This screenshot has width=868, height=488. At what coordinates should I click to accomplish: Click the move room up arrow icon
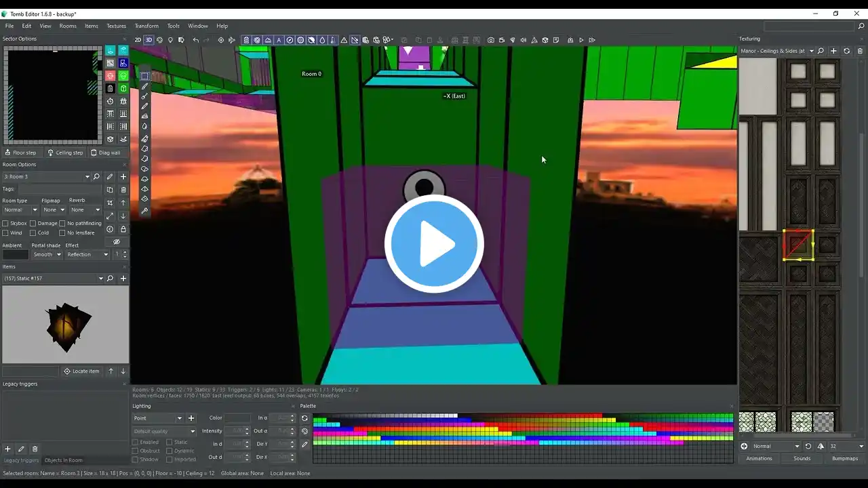click(123, 203)
